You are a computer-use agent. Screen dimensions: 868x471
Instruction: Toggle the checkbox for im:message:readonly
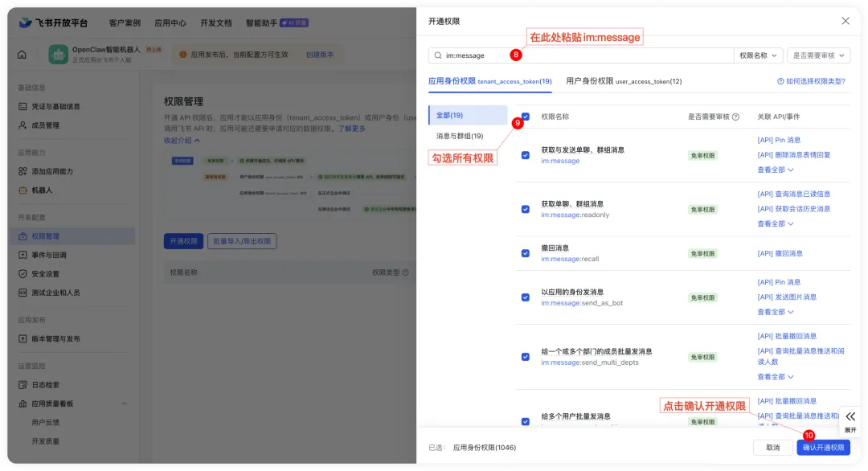coord(526,209)
